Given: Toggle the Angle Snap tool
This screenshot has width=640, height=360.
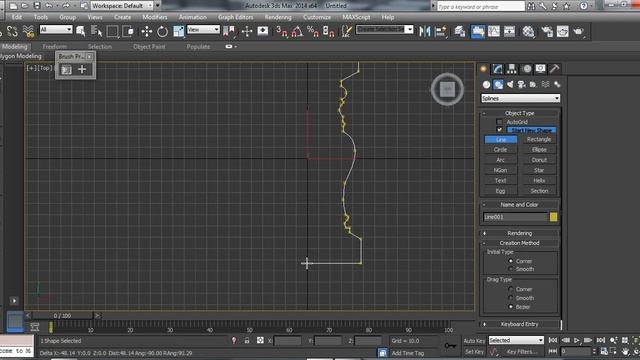Looking at the screenshot, I should (x=297, y=31).
